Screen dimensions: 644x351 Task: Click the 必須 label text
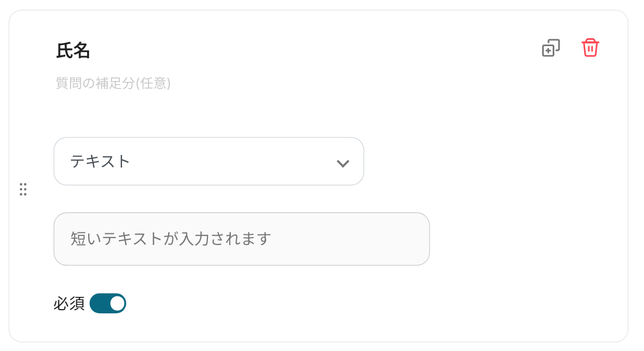click(69, 303)
